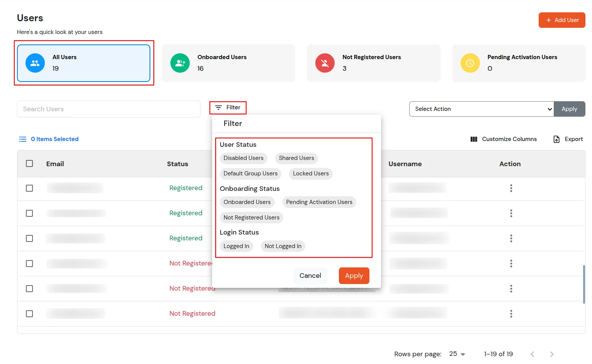Open the Select Action dropdown
The image size is (592, 364).
[x=481, y=109]
